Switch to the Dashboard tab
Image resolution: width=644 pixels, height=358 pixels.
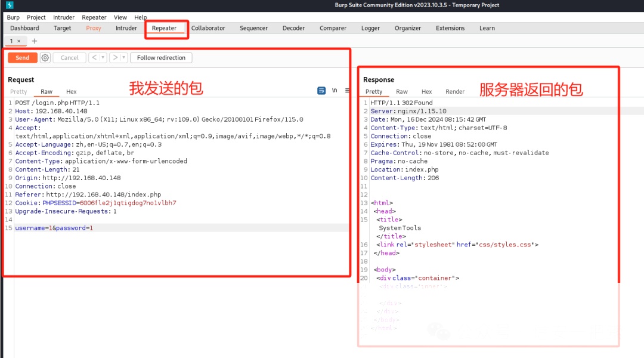24,28
